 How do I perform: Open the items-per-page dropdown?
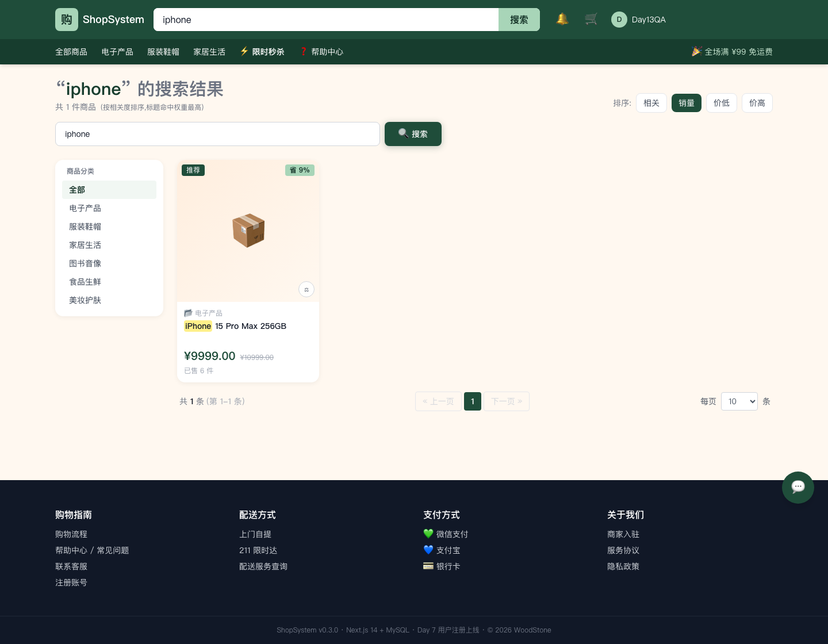point(739,401)
